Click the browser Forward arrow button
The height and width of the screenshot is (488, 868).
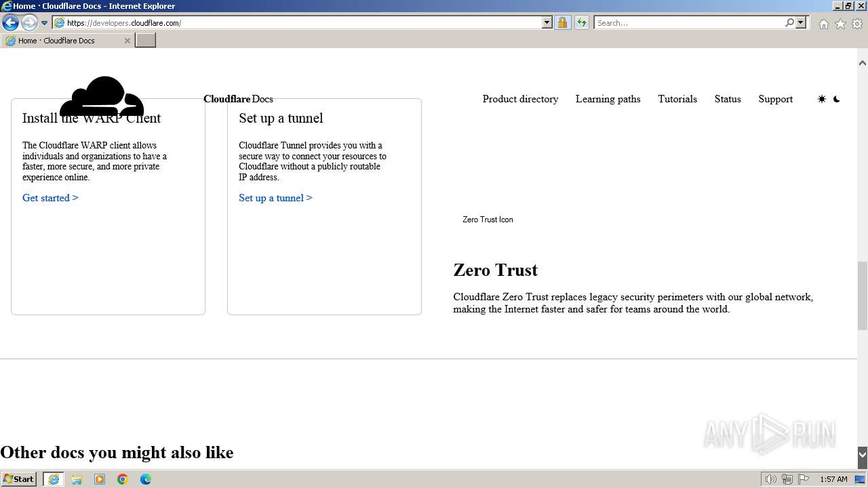point(29,22)
